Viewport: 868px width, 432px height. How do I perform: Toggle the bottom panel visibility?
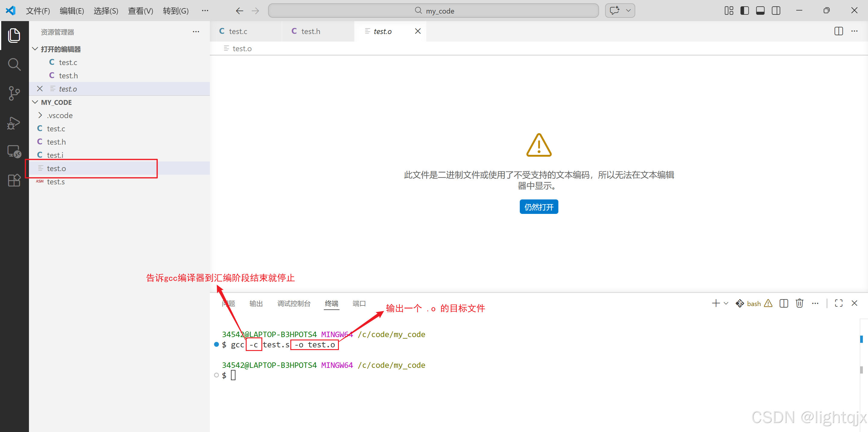760,11
